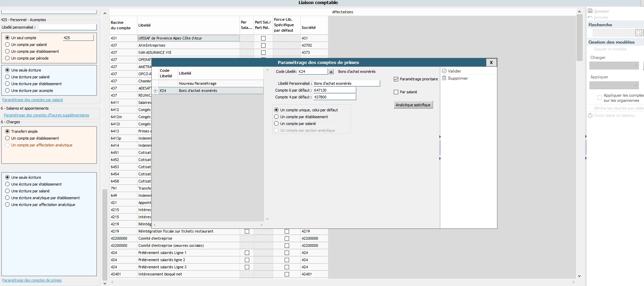Screen dimensions: 644x286
Task: Click the Affectations horizontal scroll-right arrow
Action: point(573,282)
